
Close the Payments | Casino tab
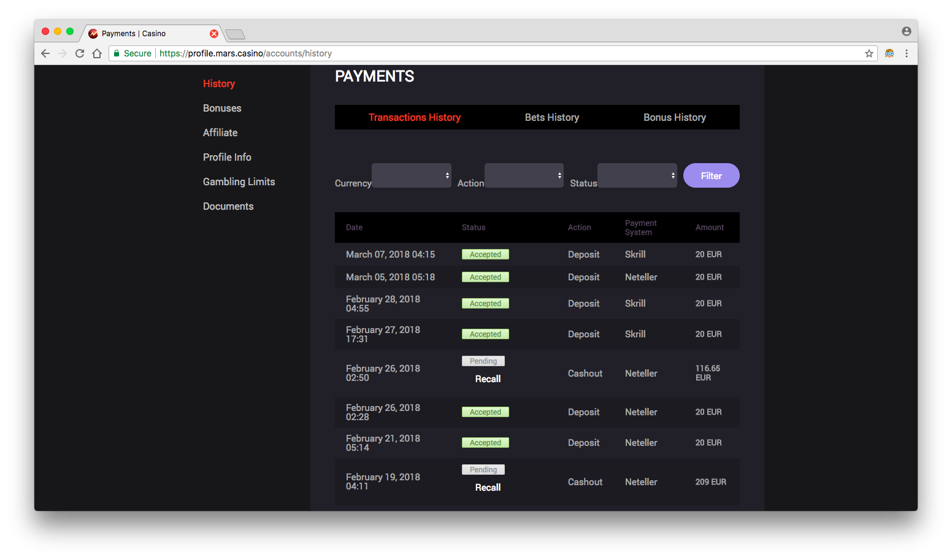[x=214, y=34]
